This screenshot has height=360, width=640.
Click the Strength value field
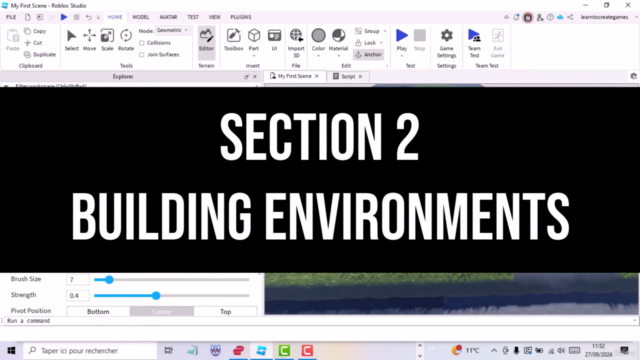pyautogui.click(x=78, y=296)
